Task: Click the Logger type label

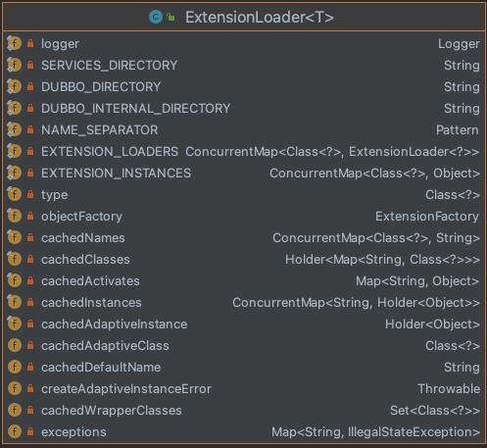Action: pos(459,44)
